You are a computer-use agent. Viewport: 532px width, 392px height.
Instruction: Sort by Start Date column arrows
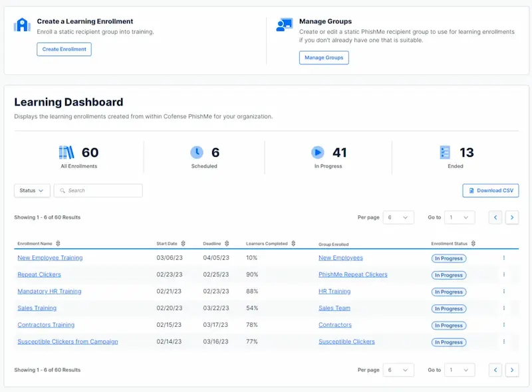(184, 243)
